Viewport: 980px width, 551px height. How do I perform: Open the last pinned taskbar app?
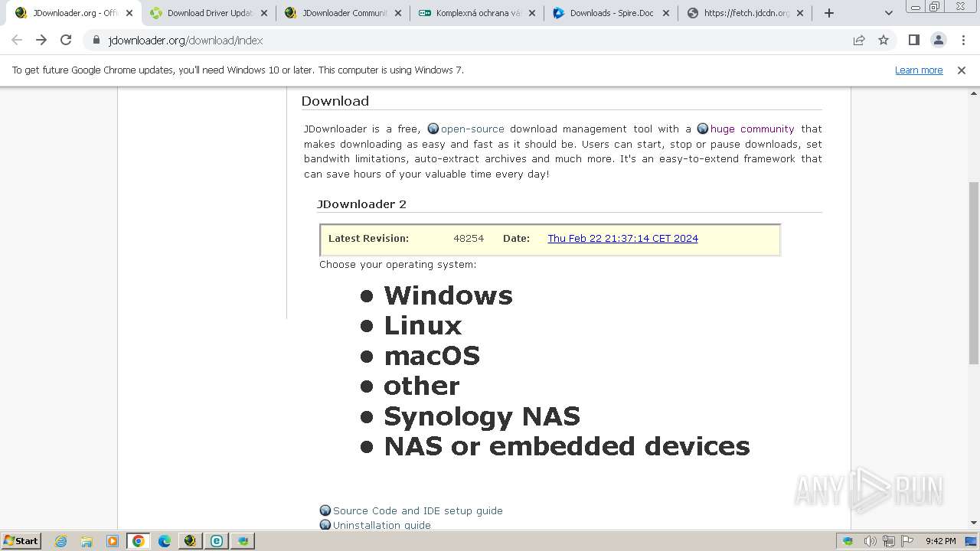pos(243,541)
